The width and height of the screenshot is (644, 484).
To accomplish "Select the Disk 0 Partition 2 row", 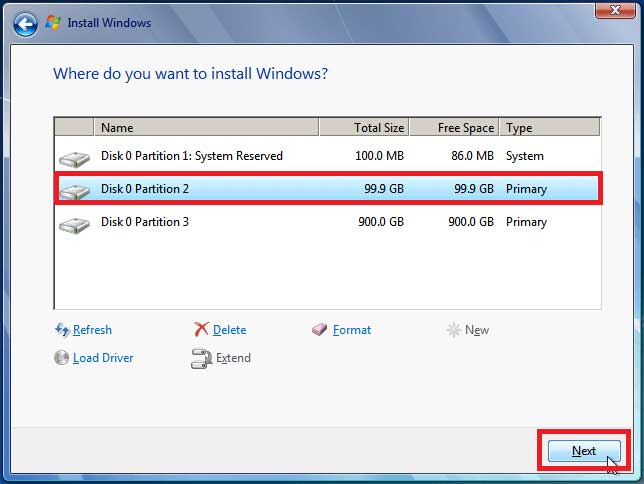I will [x=327, y=189].
